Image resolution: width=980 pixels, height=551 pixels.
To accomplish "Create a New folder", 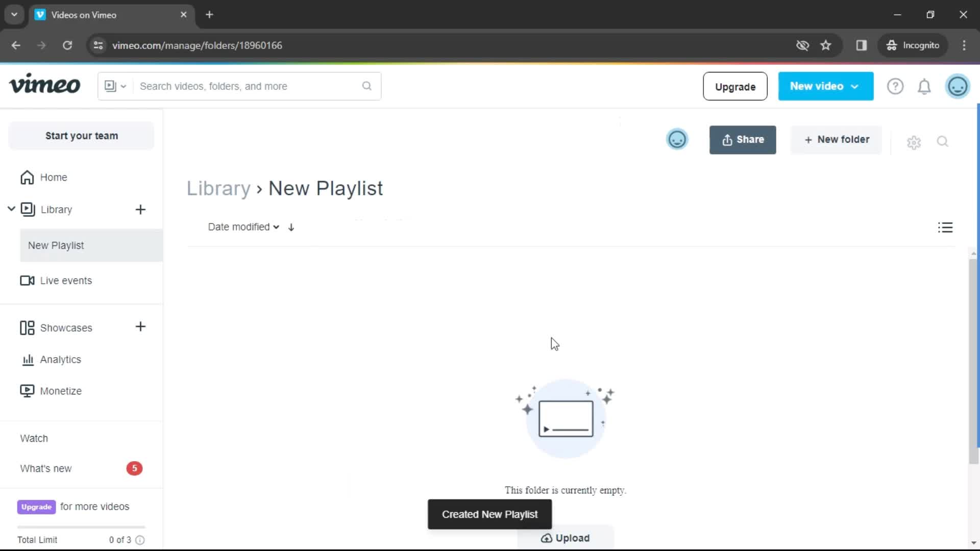I will point(836,140).
